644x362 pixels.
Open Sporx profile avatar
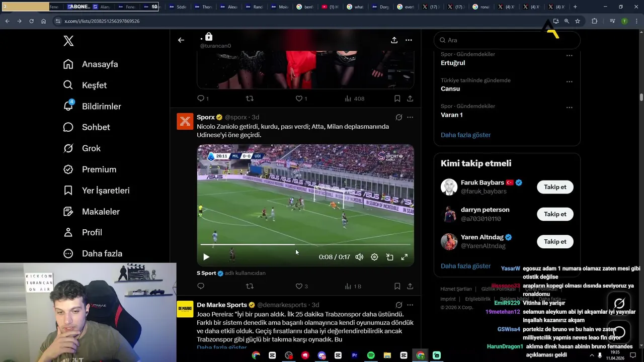click(x=185, y=121)
